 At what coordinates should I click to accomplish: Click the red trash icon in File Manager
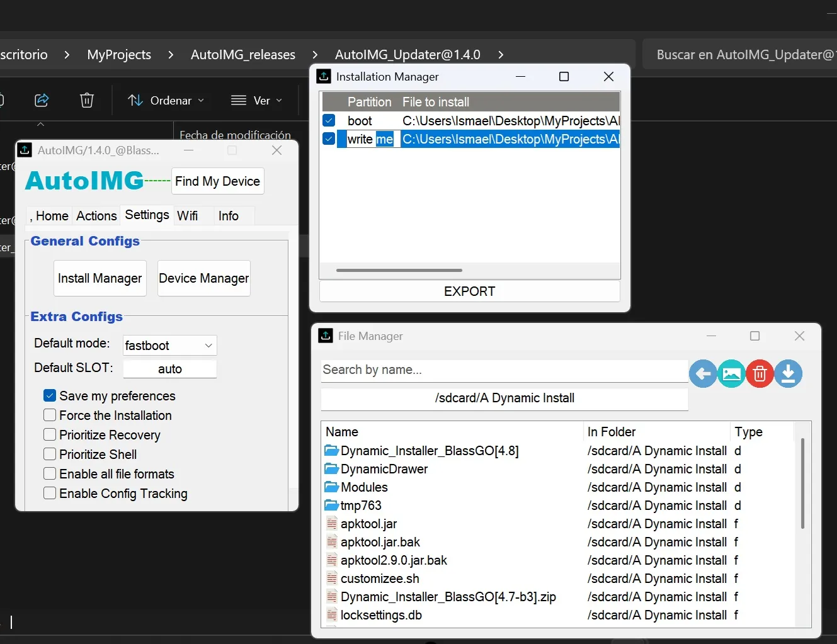tap(760, 374)
